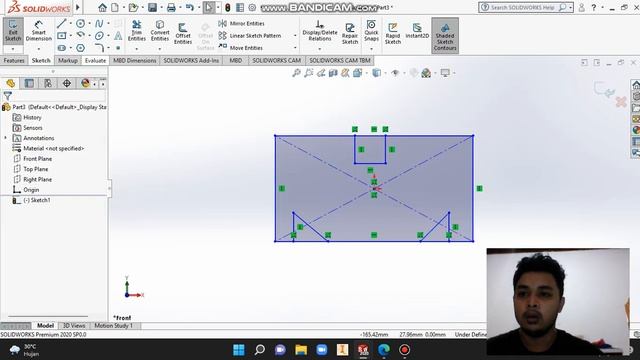640x360 pixels.
Task: Select the Straight Slot tool
Action: [62, 48]
